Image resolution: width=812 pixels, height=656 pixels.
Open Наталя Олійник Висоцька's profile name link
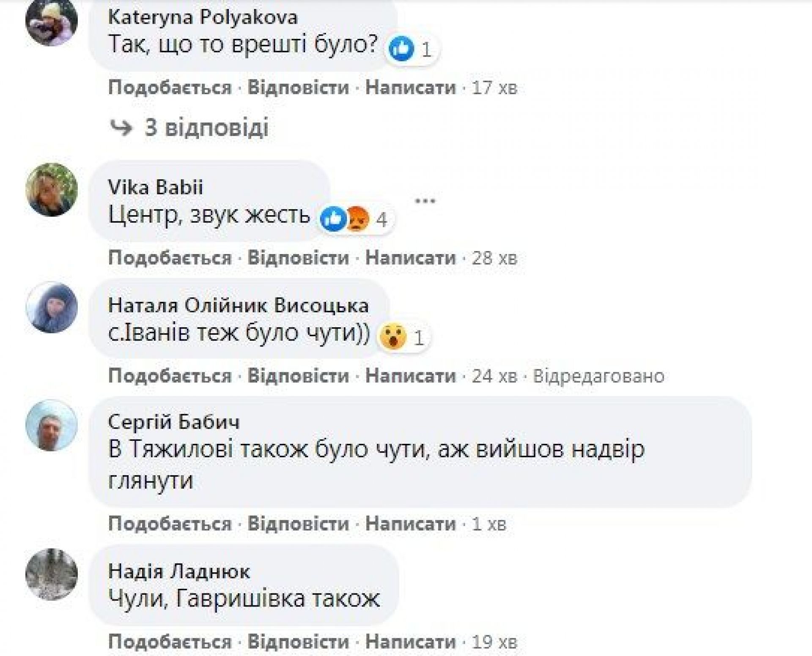pos(239,305)
